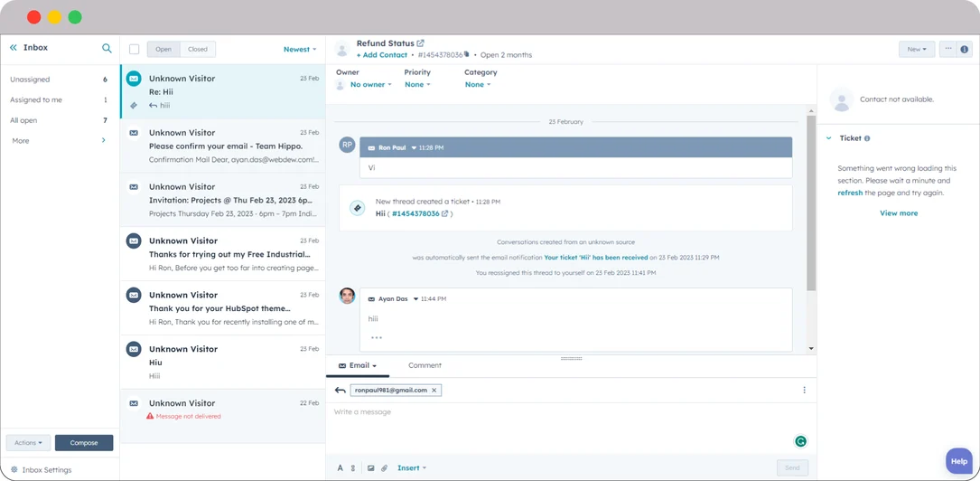Switch conversation filter to Closed
The image size is (980, 481).
click(x=198, y=50)
